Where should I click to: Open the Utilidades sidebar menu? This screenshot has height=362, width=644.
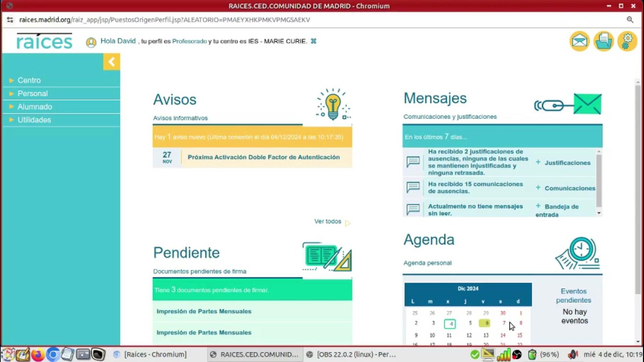point(34,120)
